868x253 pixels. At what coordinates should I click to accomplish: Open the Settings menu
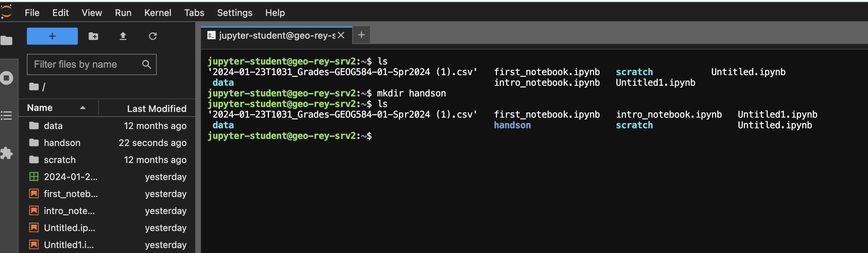(235, 13)
